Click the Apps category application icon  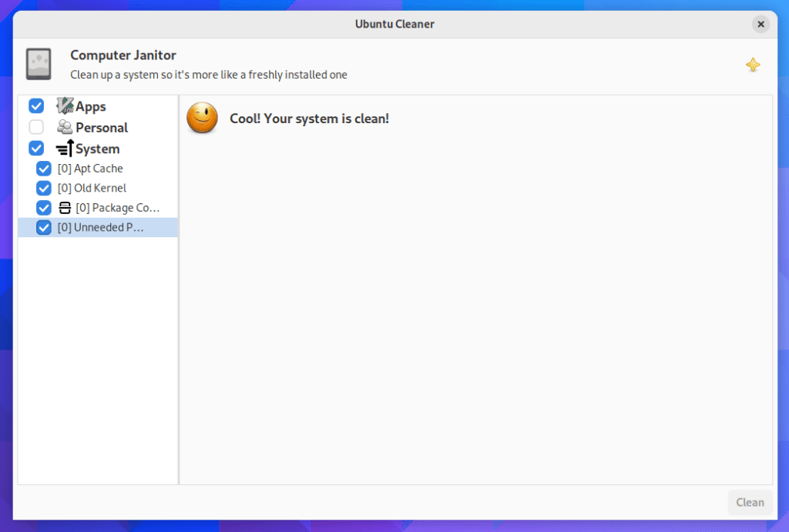tap(63, 105)
